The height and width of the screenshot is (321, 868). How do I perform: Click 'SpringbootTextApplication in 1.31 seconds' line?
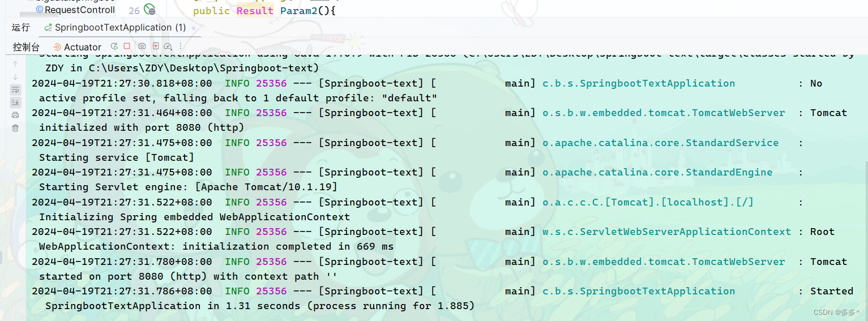click(259, 306)
